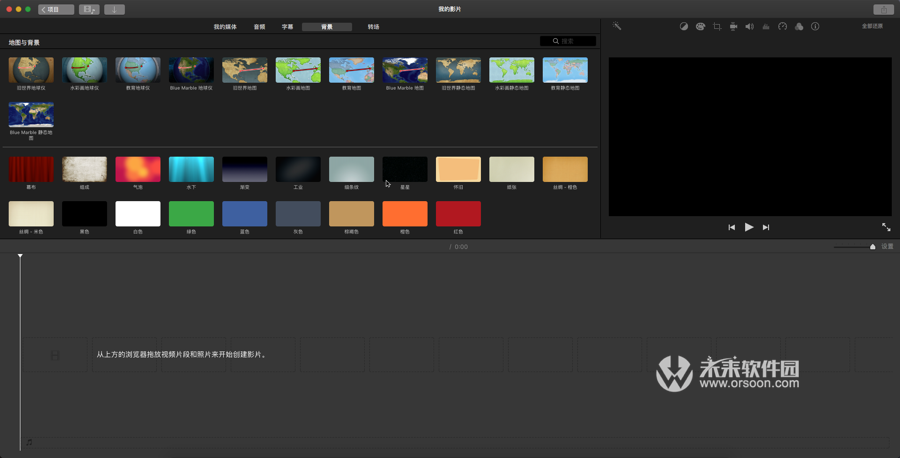Viewport: 900px width, 458px height.
Task: Open the video stabilization camera icon
Action: [733, 27]
